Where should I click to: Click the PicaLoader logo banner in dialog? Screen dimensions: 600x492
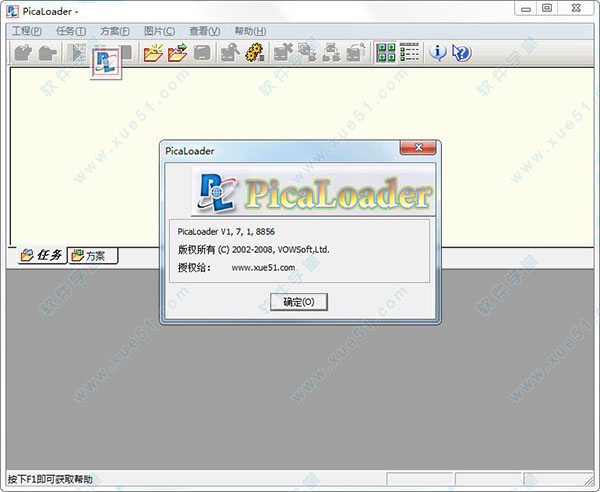[x=313, y=193]
